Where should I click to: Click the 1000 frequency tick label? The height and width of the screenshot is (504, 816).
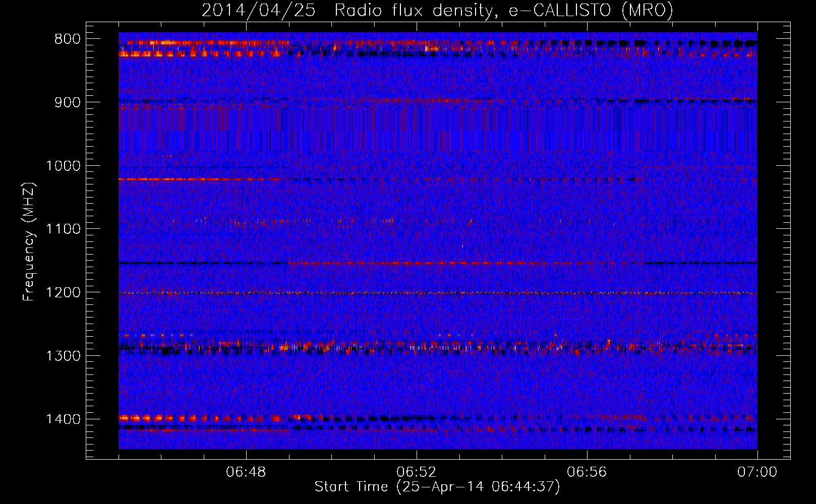pos(63,166)
